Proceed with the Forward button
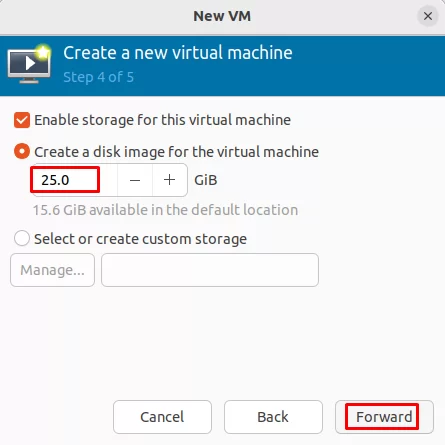 pyautogui.click(x=384, y=417)
